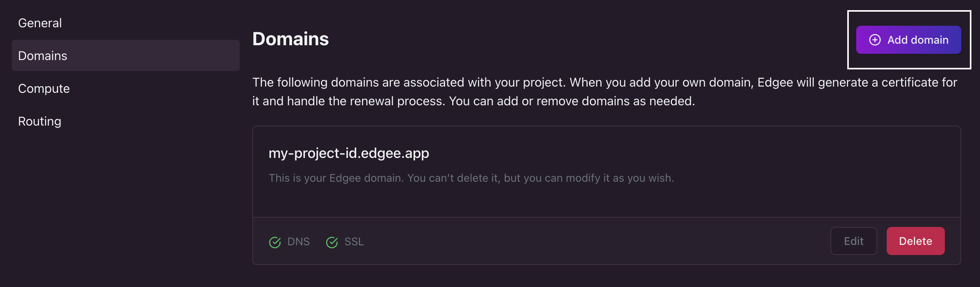The height and width of the screenshot is (287, 980).
Task: Open the General settings section
Action: click(x=40, y=23)
